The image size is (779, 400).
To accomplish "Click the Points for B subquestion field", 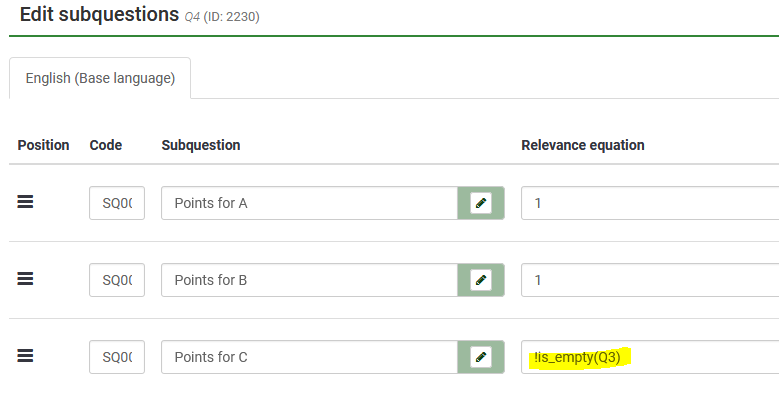I will tap(309, 280).
